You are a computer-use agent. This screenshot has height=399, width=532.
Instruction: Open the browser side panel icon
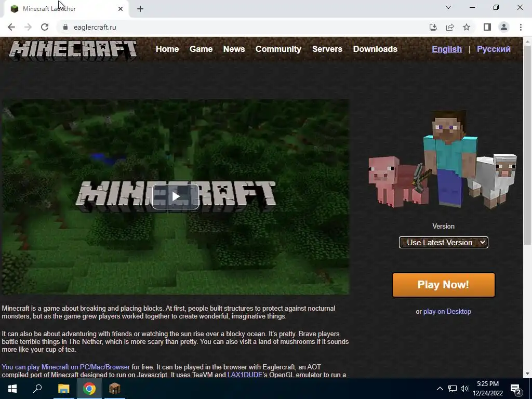click(487, 27)
